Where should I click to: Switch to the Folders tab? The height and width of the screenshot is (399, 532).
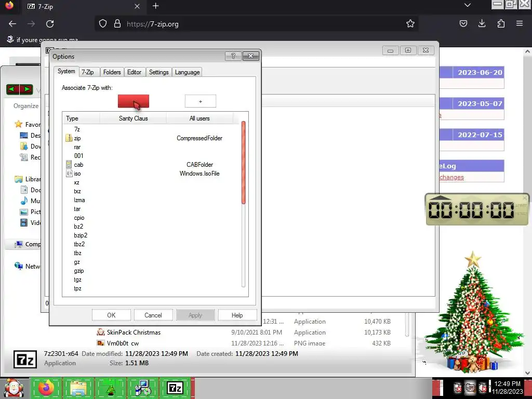coord(112,72)
